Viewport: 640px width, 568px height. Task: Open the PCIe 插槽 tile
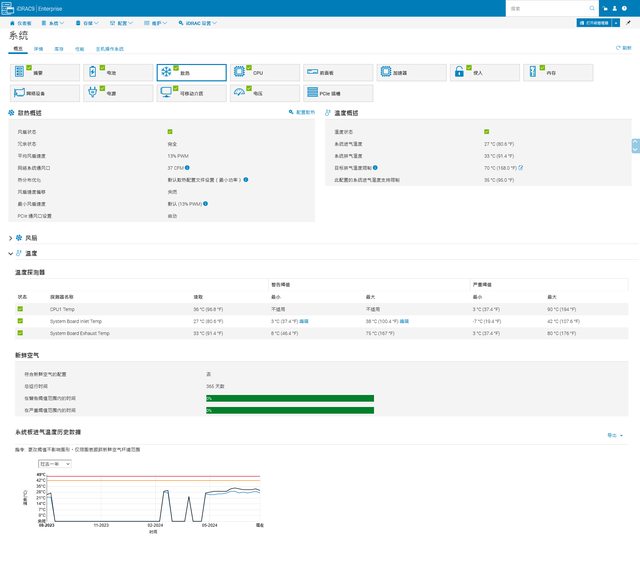338,93
